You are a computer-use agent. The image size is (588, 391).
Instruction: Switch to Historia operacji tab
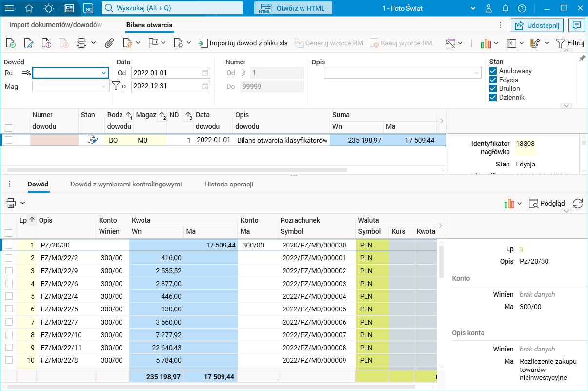click(x=228, y=185)
